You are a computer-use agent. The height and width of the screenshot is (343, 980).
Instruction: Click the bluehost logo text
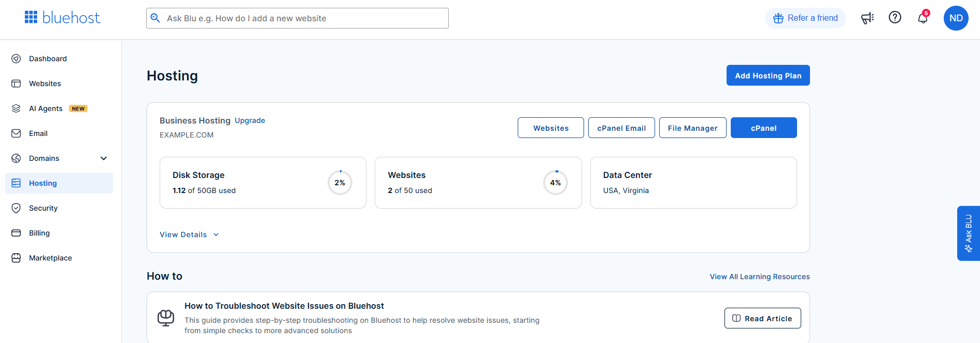[71, 18]
